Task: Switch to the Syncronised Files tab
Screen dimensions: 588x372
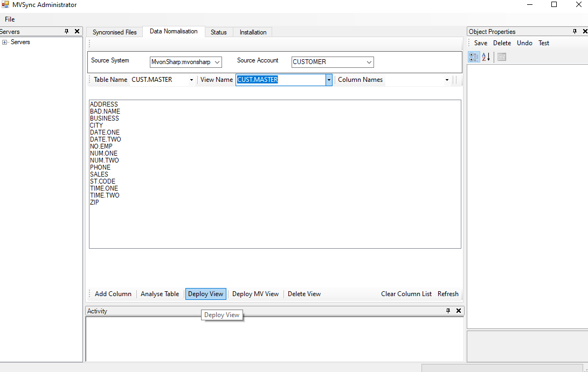Action: tap(115, 32)
